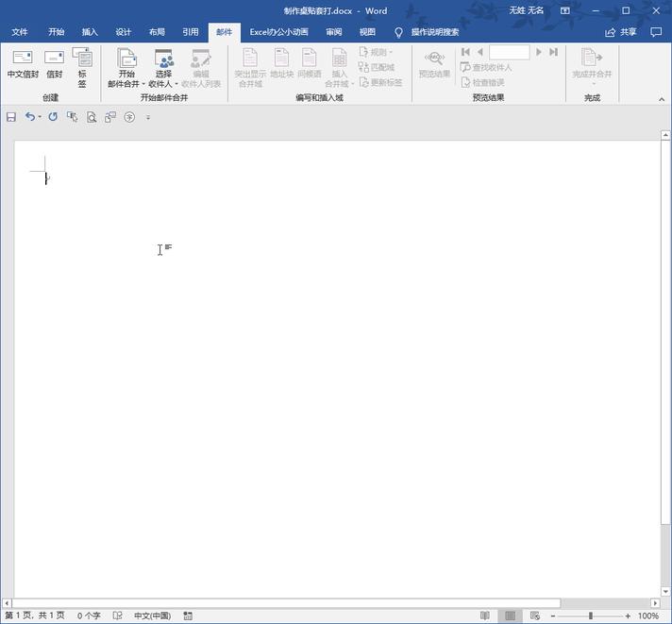
Task: Open the Comments speech bubble icon
Action: [x=656, y=32]
